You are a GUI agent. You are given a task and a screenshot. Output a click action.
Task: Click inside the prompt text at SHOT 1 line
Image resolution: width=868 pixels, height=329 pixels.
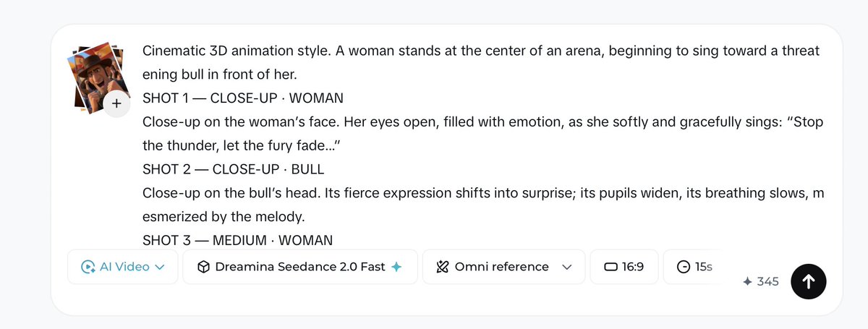(243, 98)
